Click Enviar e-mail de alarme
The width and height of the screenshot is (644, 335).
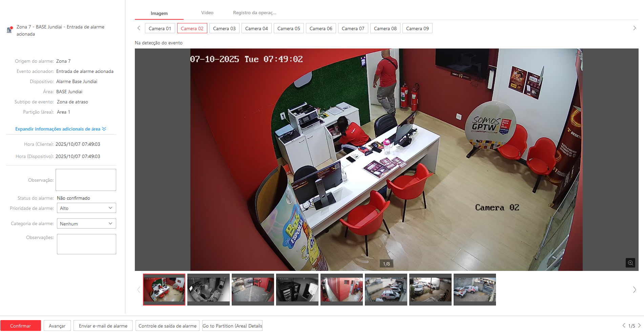(x=103, y=326)
